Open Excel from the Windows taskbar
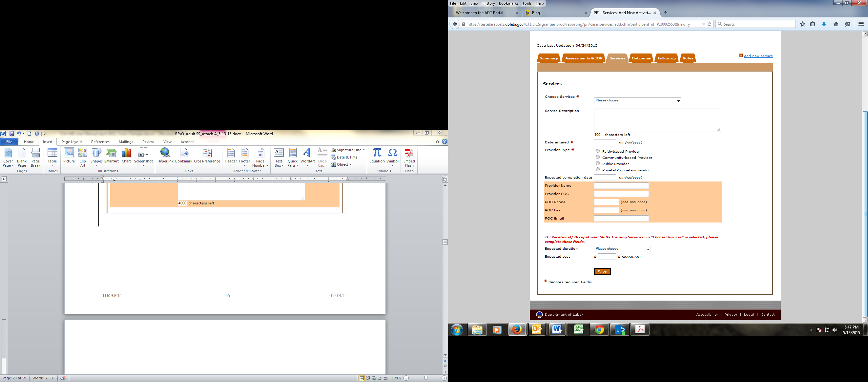868x382 pixels. [x=579, y=329]
